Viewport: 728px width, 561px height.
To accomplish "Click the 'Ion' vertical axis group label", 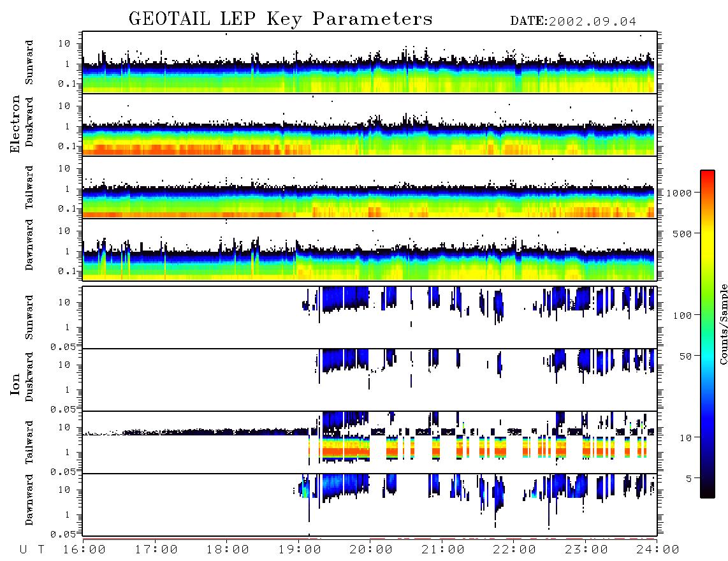I will pos(15,384).
